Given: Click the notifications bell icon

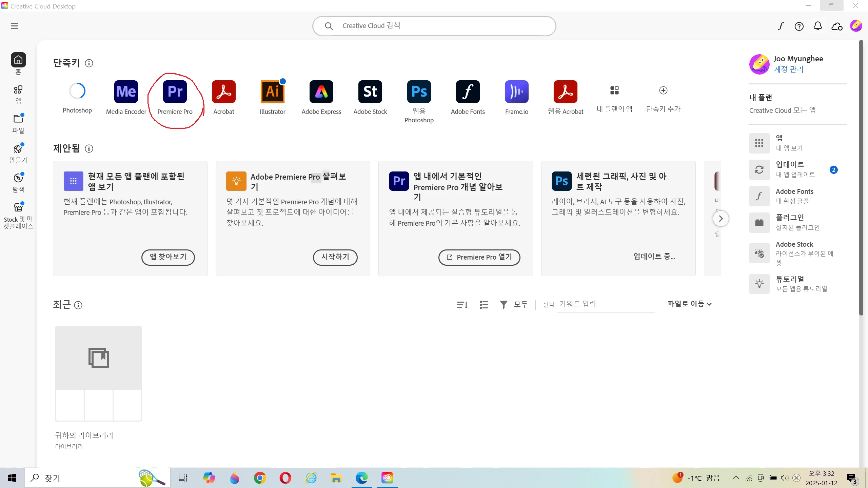Looking at the screenshot, I should (818, 26).
